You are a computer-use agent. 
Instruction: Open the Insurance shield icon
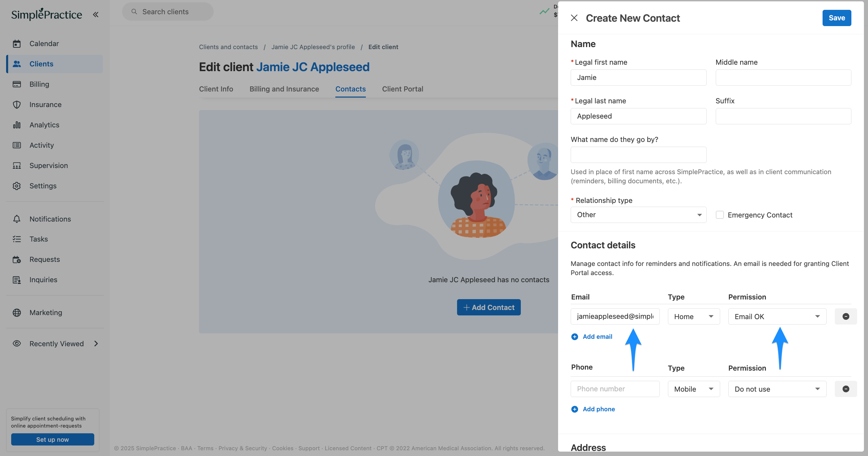point(17,104)
